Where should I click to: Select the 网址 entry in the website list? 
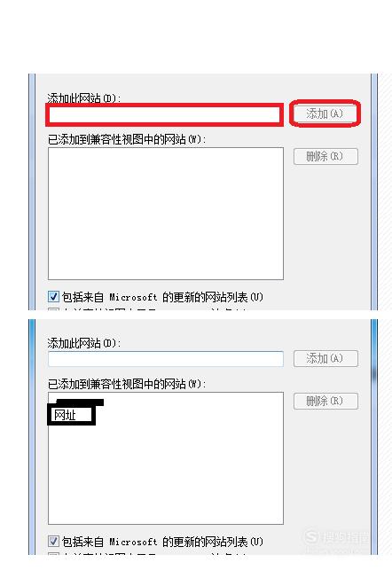click(71, 415)
